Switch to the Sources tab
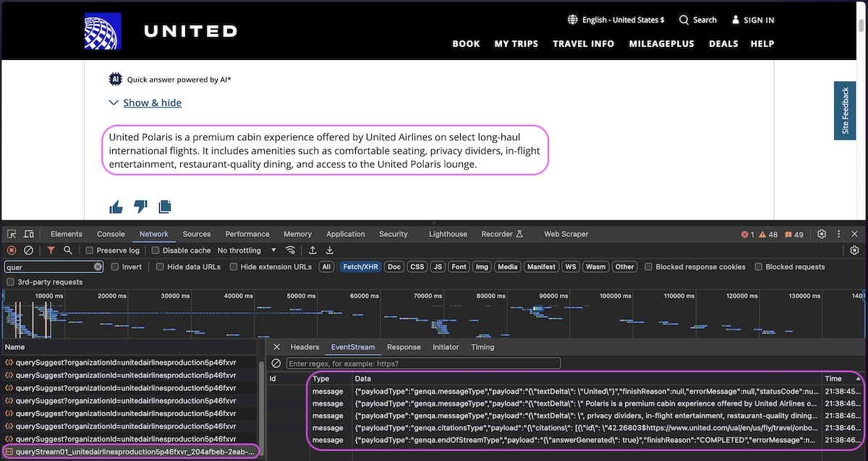 click(x=197, y=234)
